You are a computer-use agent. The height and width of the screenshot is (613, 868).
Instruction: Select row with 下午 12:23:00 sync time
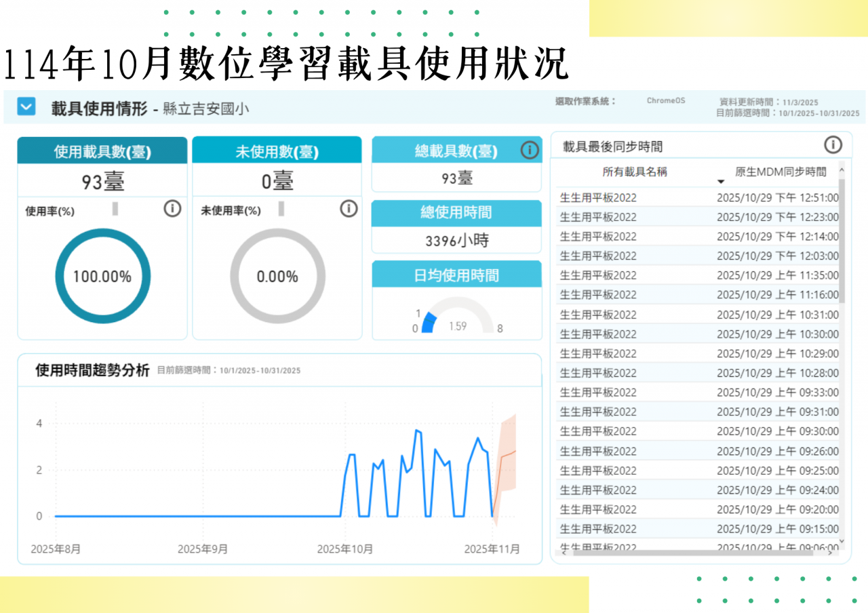click(697, 217)
